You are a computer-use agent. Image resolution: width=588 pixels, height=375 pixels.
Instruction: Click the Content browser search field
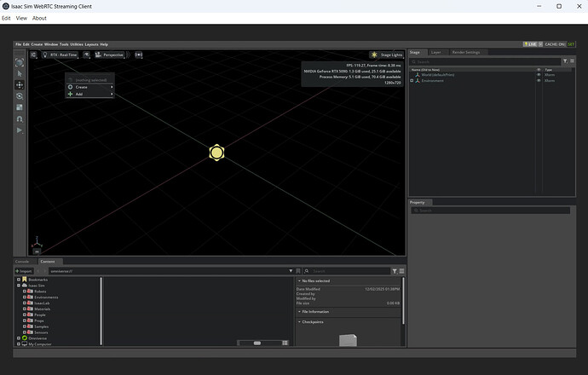click(x=347, y=271)
